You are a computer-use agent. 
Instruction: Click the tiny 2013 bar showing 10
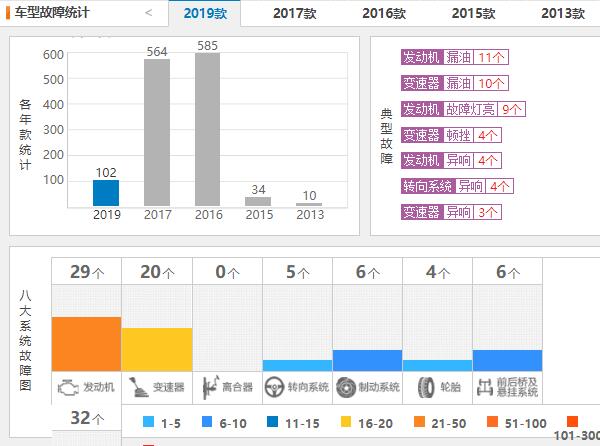[x=309, y=205]
